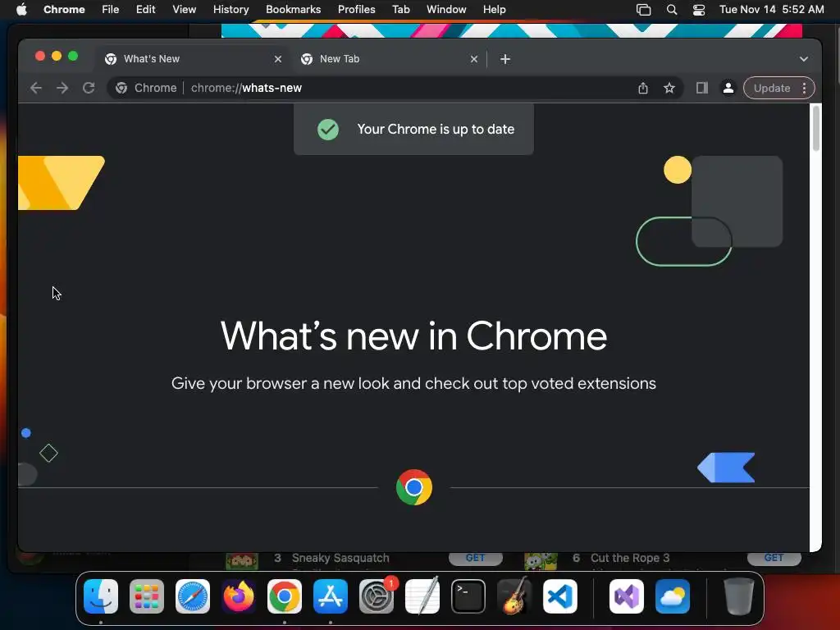Open the Weather app from the dock
This screenshot has width=840, height=630.
(x=673, y=596)
